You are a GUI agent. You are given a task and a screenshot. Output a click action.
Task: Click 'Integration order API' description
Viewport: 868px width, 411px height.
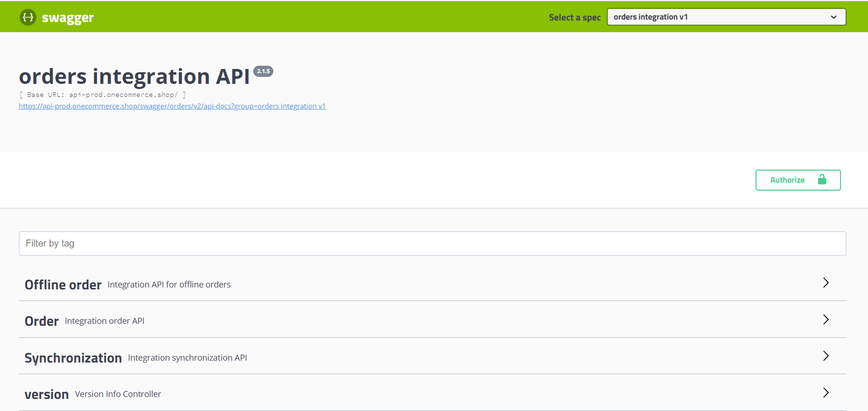[104, 321]
